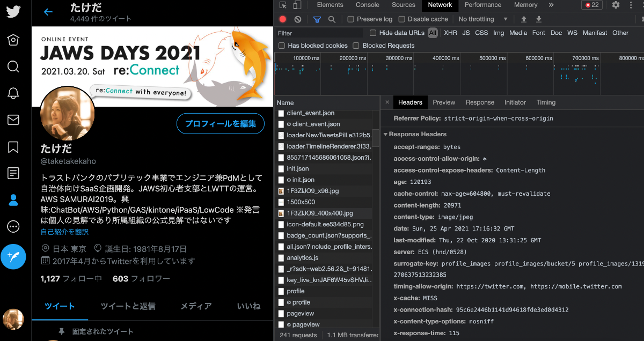Image resolution: width=644 pixels, height=341 pixels.
Task: Click Export HAR download arrow icon
Action: [x=539, y=19]
